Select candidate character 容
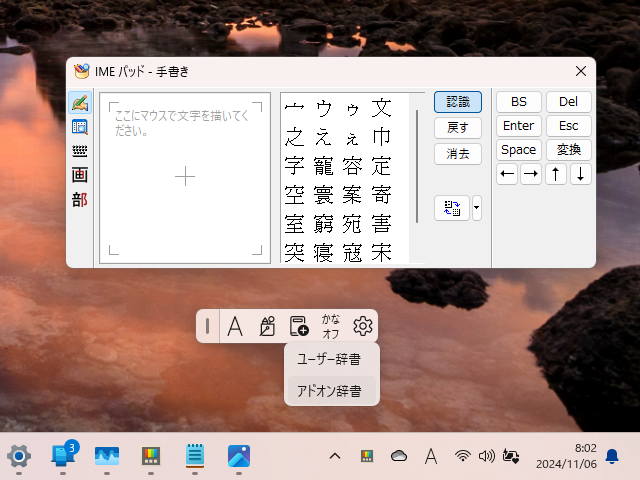This screenshot has height=480, width=640. pyautogui.click(x=352, y=166)
